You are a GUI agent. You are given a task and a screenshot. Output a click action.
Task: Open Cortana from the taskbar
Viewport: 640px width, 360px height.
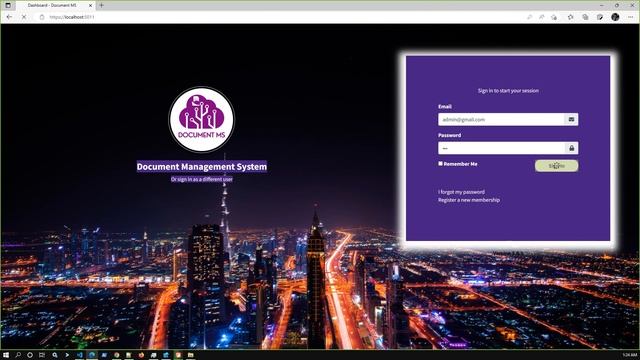click(30, 355)
